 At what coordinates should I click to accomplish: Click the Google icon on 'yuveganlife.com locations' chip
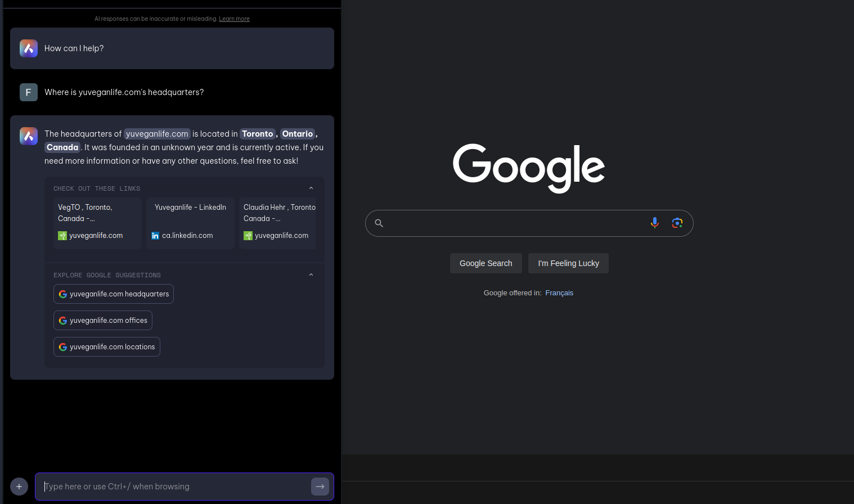63,347
